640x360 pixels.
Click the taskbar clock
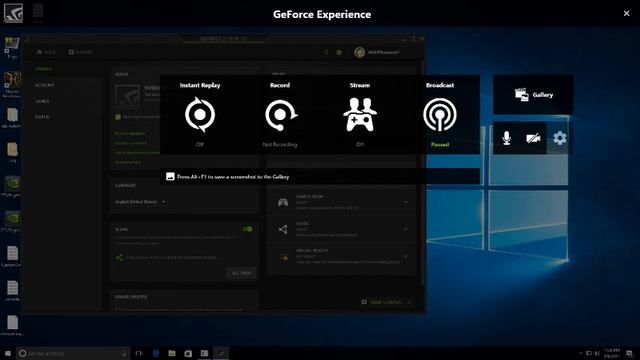click(x=612, y=353)
